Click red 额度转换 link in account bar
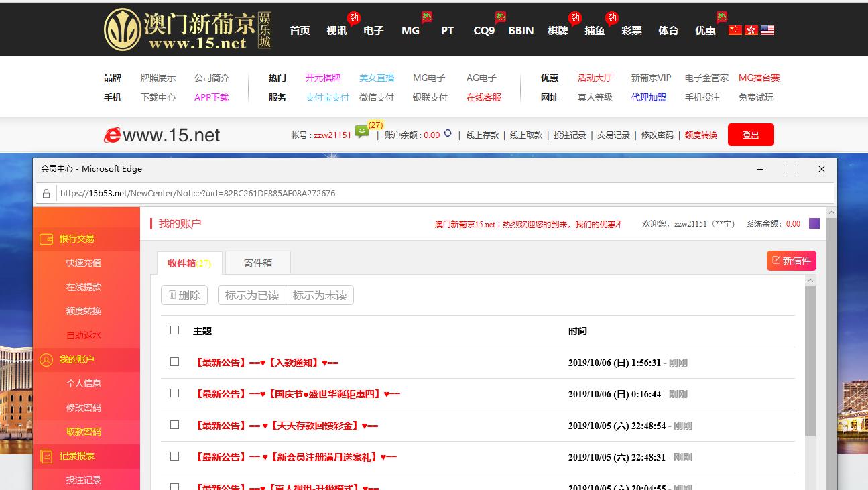The height and width of the screenshot is (490, 868). click(701, 135)
